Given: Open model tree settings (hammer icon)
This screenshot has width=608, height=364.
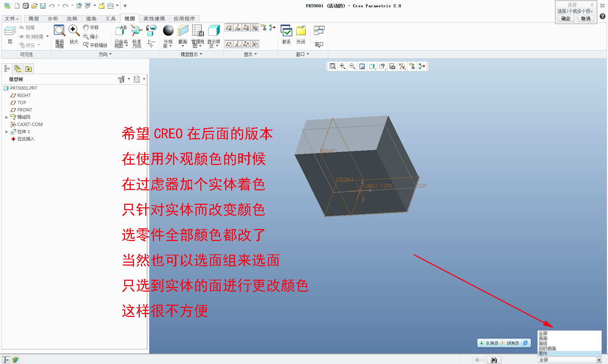Looking at the screenshot, I should pyautogui.click(x=121, y=79).
